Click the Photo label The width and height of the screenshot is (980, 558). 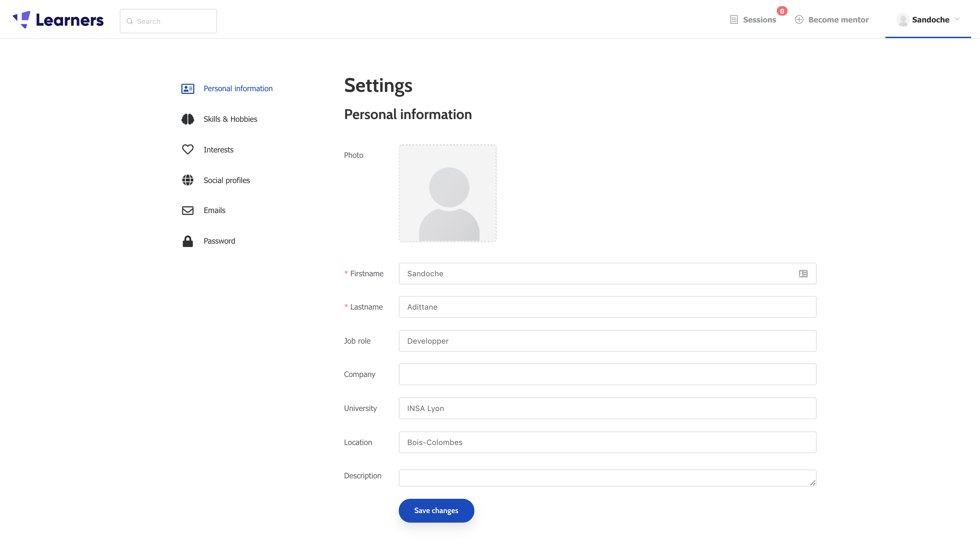[353, 155]
